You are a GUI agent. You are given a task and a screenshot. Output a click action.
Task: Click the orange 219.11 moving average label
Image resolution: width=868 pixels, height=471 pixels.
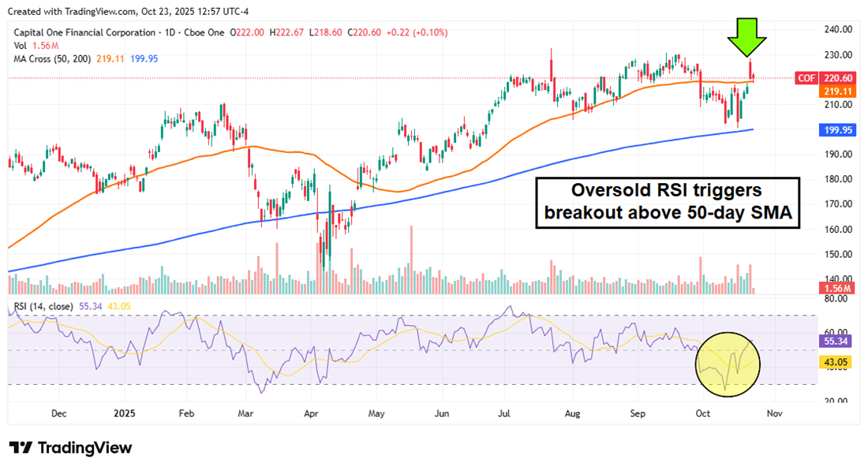click(837, 92)
